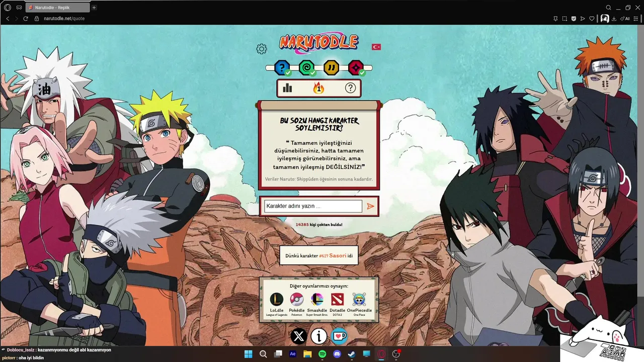The width and height of the screenshot is (644, 362).
Task: Open the browser tab search magnifier
Action: pyautogui.click(x=608, y=8)
